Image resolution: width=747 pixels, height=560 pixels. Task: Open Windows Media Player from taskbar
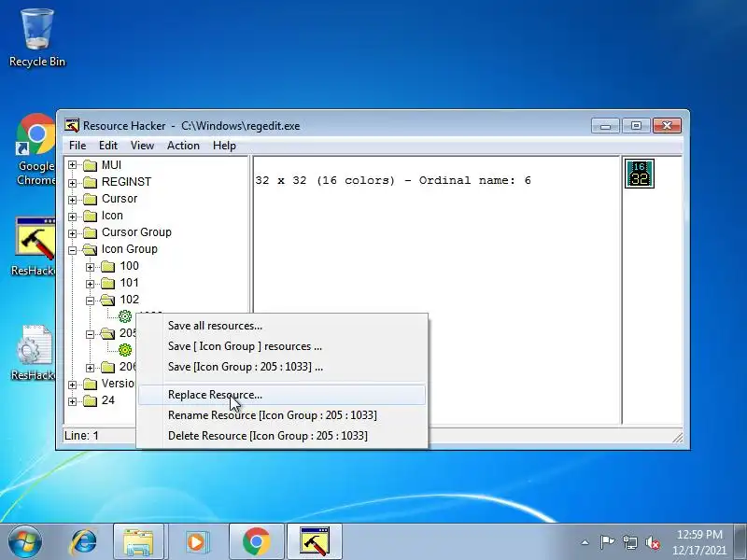[x=196, y=542]
